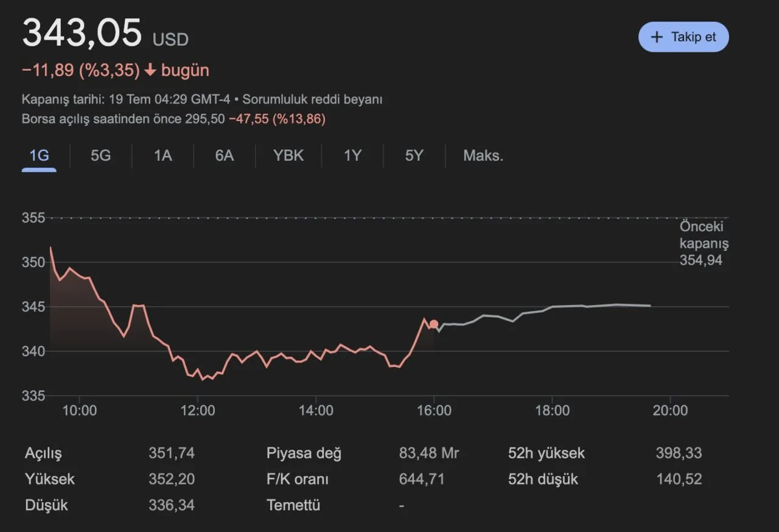Viewport: 779px width, 532px height.
Task: Click the 16:00 time axis label
Action: [434, 411]
